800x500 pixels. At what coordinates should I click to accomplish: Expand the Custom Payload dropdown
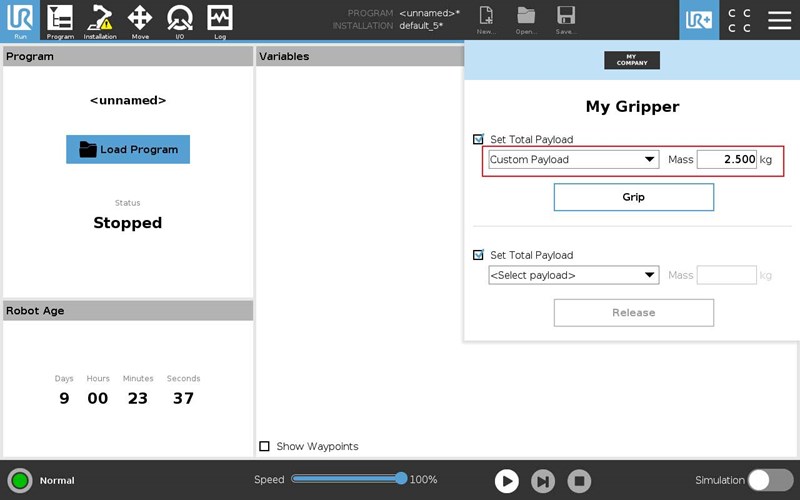click(573, 160)
